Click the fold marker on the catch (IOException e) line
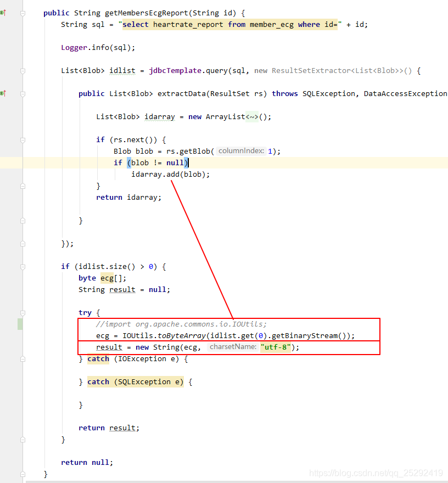This screenshot has width=448, height=483. (23, 359)
